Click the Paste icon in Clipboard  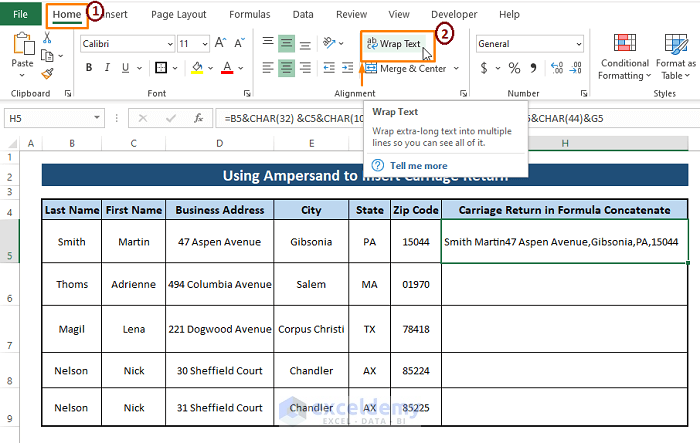pyautogui.click(x=22, y=46)
